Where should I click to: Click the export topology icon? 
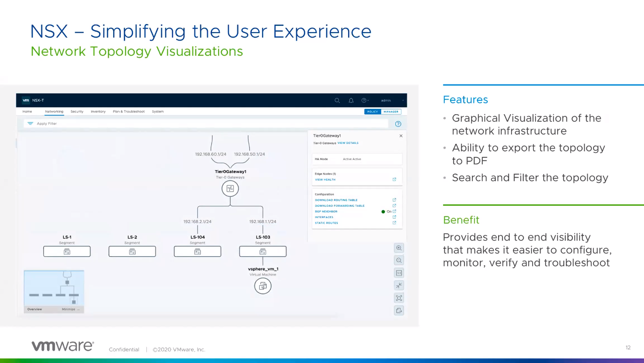399,311
